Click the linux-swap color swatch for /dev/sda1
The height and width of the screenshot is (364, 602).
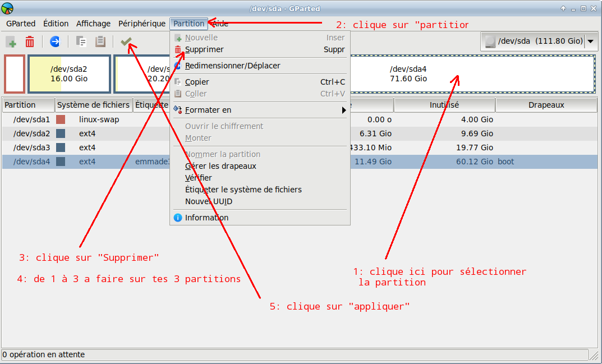tap(61, 119)
